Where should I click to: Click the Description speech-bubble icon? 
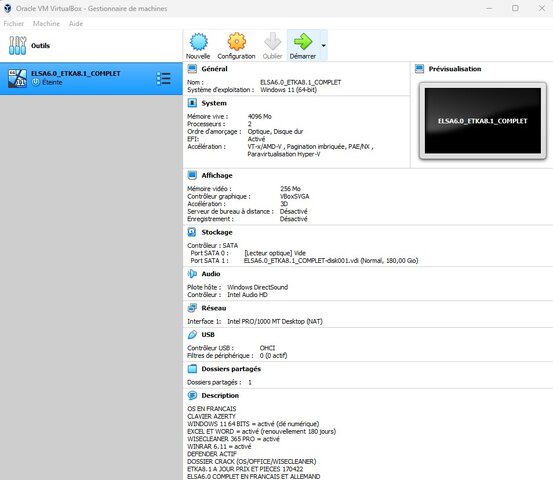(192, 395)
